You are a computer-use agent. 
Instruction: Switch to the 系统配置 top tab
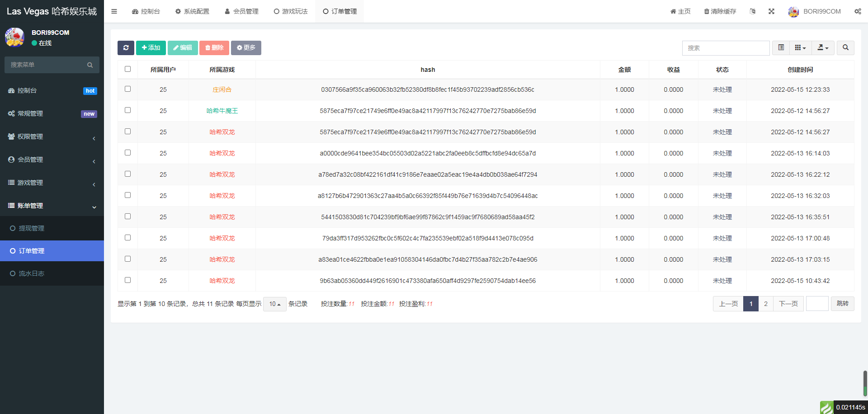[192, 11]
